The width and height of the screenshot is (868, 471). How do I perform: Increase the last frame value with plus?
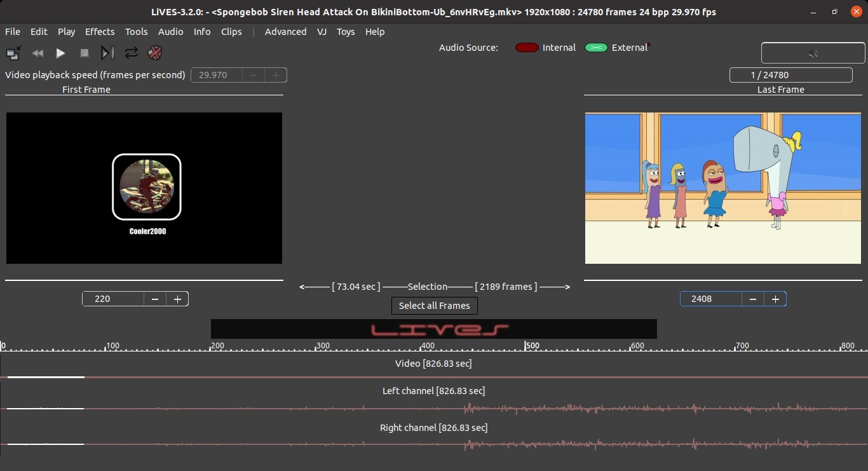(775, 299)
